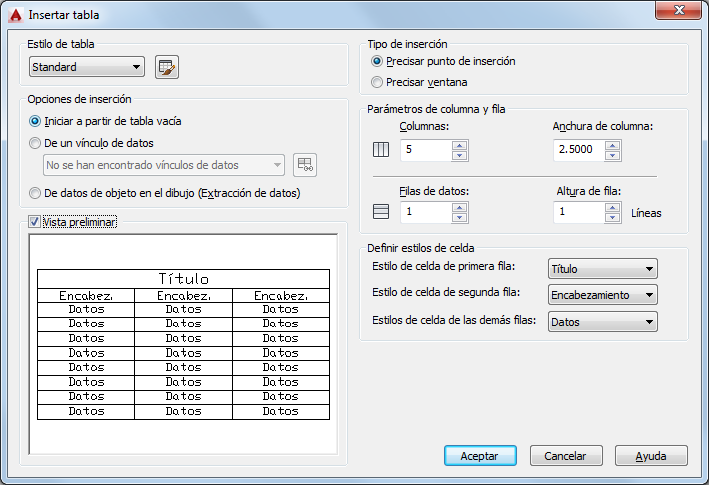
Task: Open the Encabezamiento cell style dropdown
Action: pyautogui.click(x=603, y=295)
